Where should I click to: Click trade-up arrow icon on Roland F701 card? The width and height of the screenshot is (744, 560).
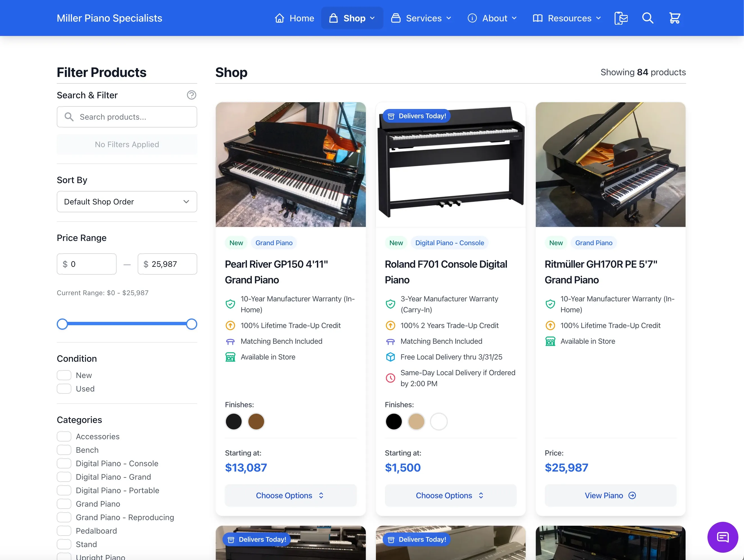390,325
